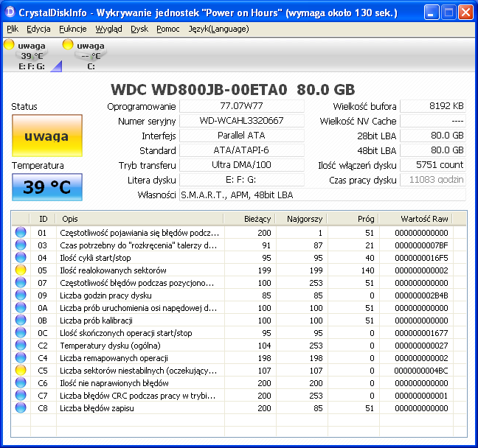
Task: Select the C: disk button
Action: coord(91,55)
